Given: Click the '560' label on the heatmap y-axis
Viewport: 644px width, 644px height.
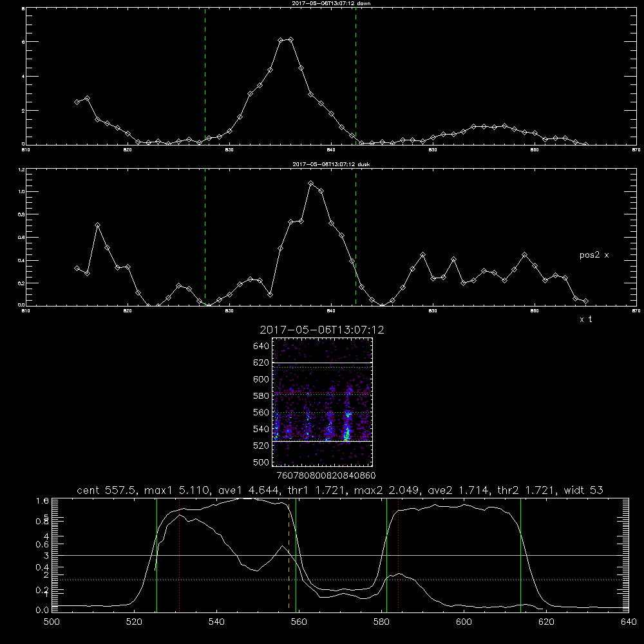Looking at the screenshot, I should [x=261, y=412].
